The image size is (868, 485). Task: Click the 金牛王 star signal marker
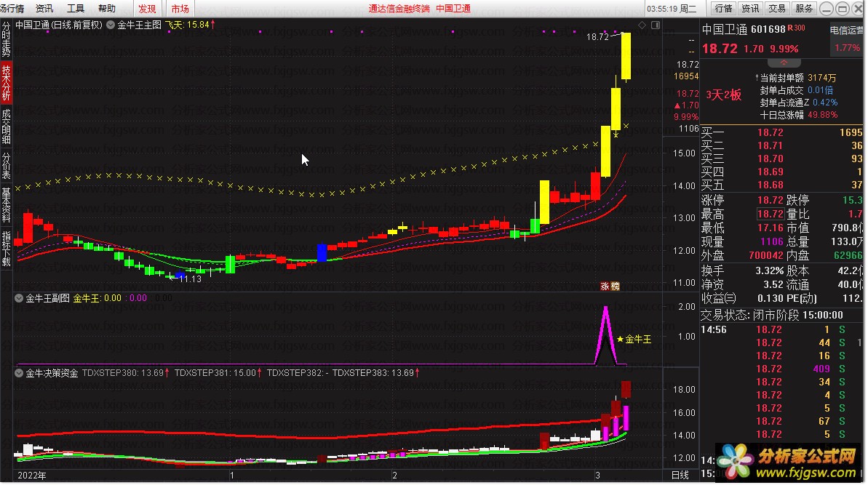pyautogui.click(x=634, y=339)
